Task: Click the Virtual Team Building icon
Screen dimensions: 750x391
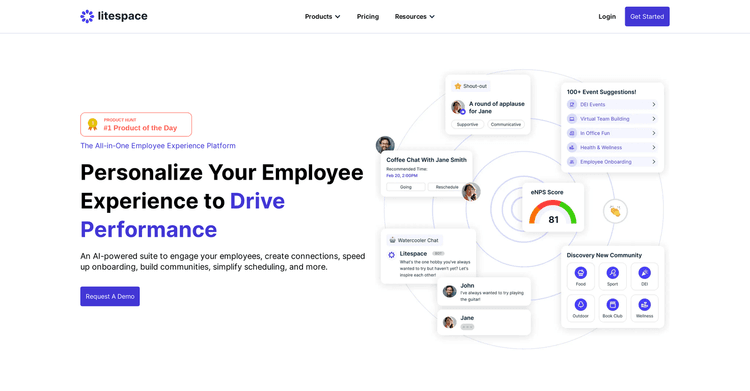Action: 572,119
